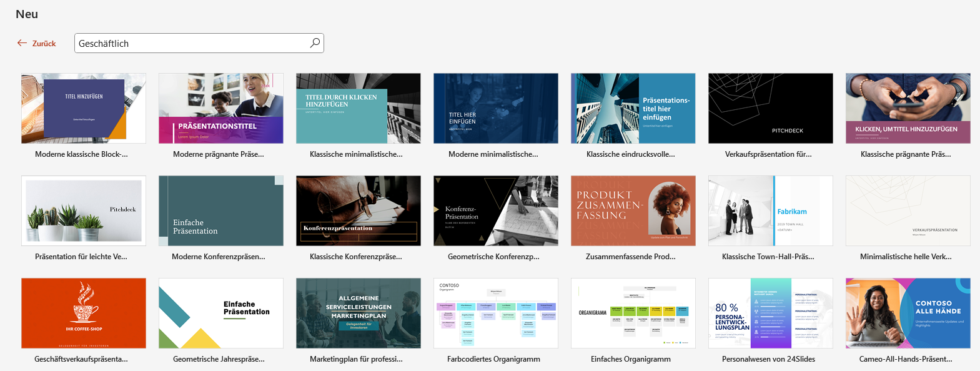Click the Zurück back arrow
The height and width of the screenshot is (371, 980).
[36, 43]
